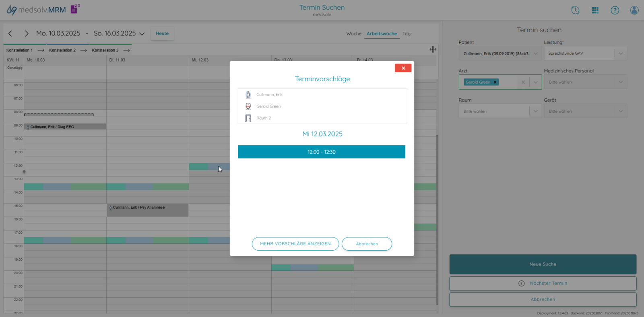Click the Neue Suche button

(x=543, y=264)
